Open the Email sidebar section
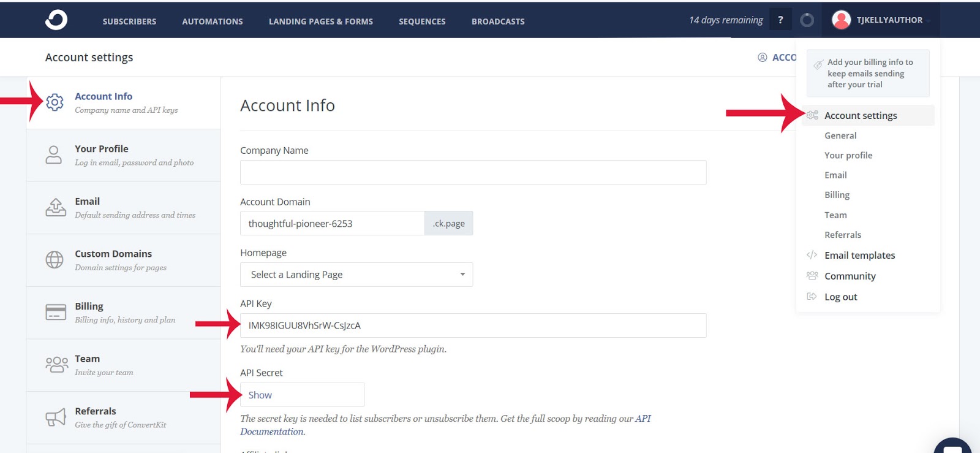The width and height of the screenshot is (980, 453). pyautogui.click(x=123, y=208)
